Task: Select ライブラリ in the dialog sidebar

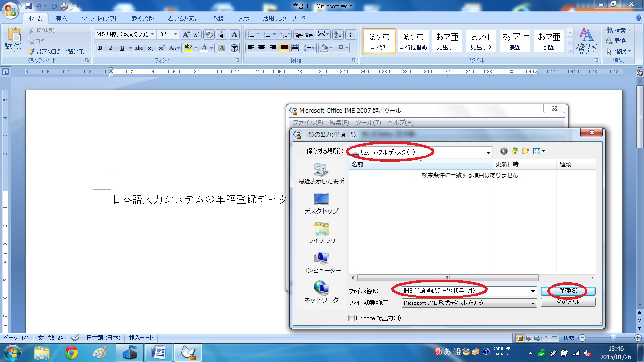Action: point(321,234)
